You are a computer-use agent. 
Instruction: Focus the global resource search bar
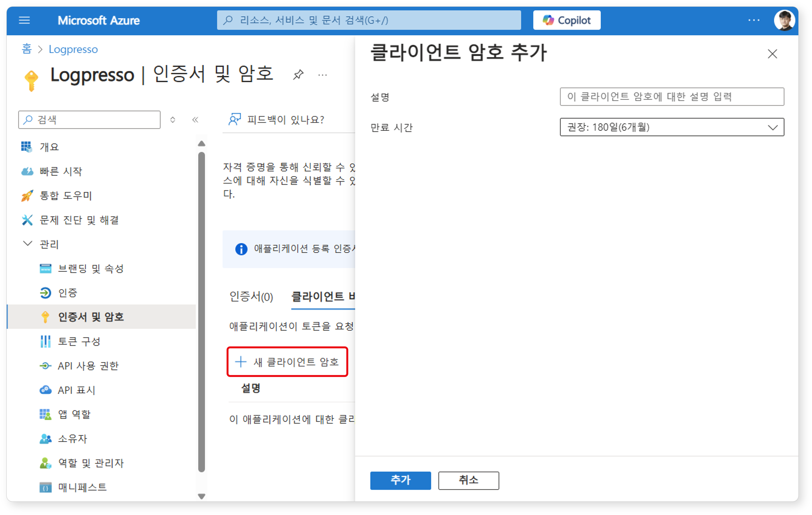369,20
